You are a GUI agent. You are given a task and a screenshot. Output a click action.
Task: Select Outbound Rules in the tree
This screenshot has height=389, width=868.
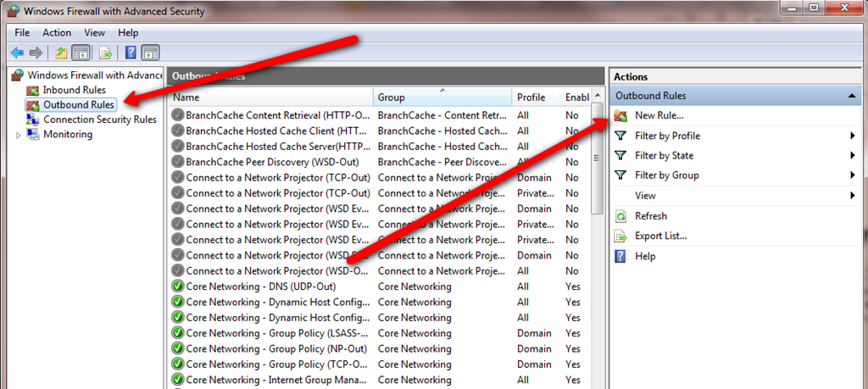(79, 104)
